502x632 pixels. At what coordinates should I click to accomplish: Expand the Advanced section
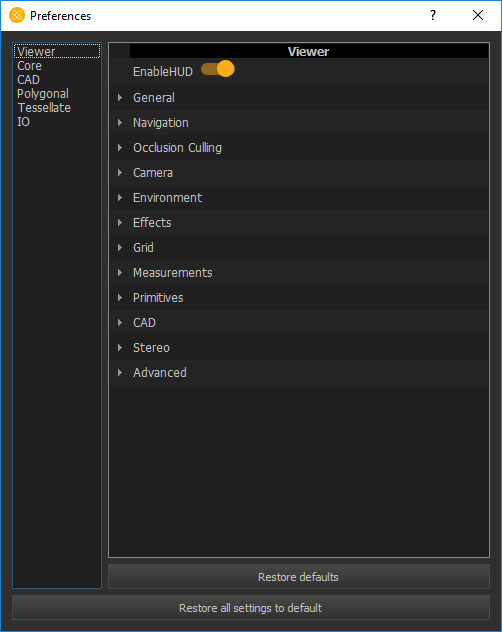pyautogui.click(x=120, y=372)
